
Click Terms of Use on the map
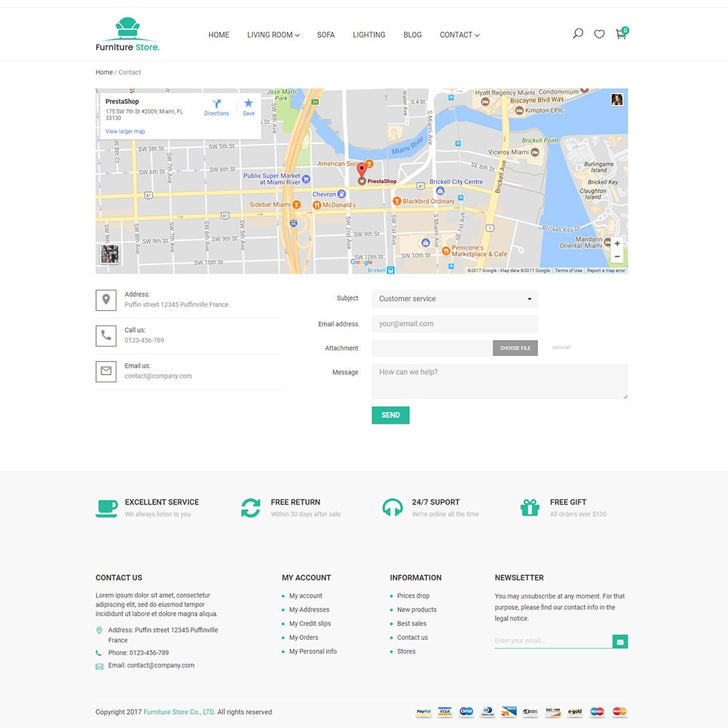click(x=569, y=270)
